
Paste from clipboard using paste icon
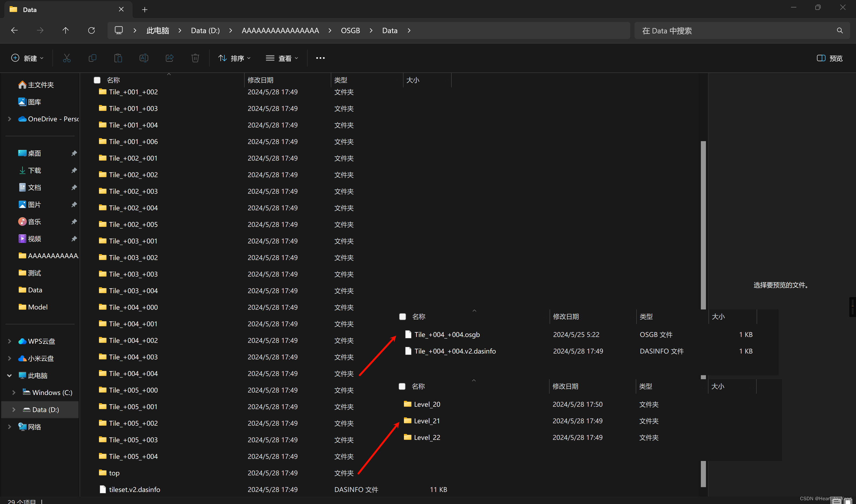118,58
